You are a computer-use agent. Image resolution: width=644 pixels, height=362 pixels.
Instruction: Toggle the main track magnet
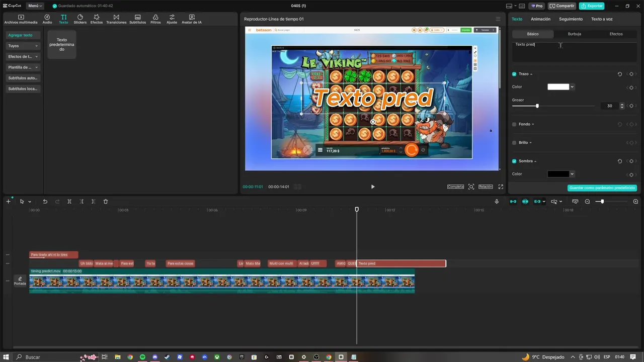513,202
